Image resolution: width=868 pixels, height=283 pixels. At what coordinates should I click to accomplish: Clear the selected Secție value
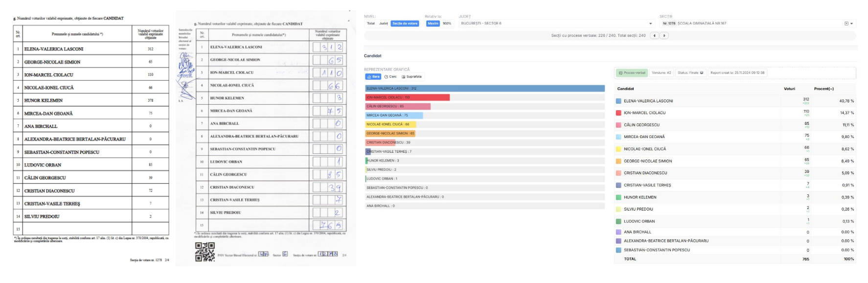coord(846,24)
